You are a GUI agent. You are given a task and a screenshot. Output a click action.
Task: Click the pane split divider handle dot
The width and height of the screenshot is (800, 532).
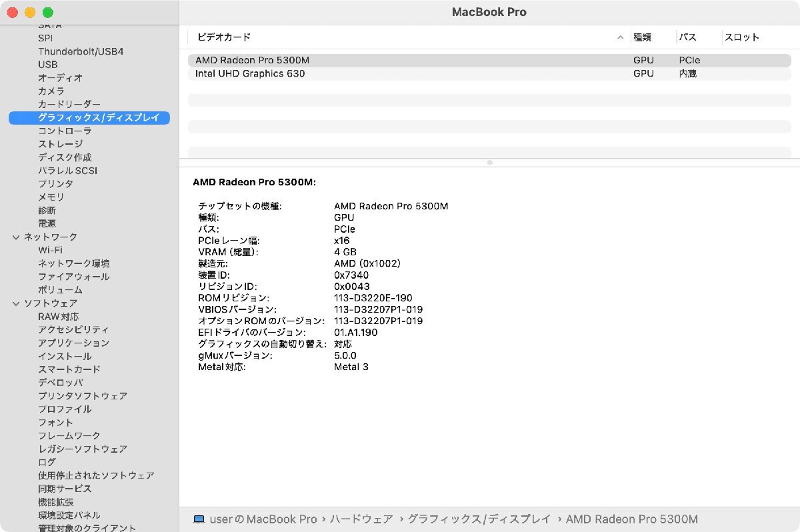point(490,163)
